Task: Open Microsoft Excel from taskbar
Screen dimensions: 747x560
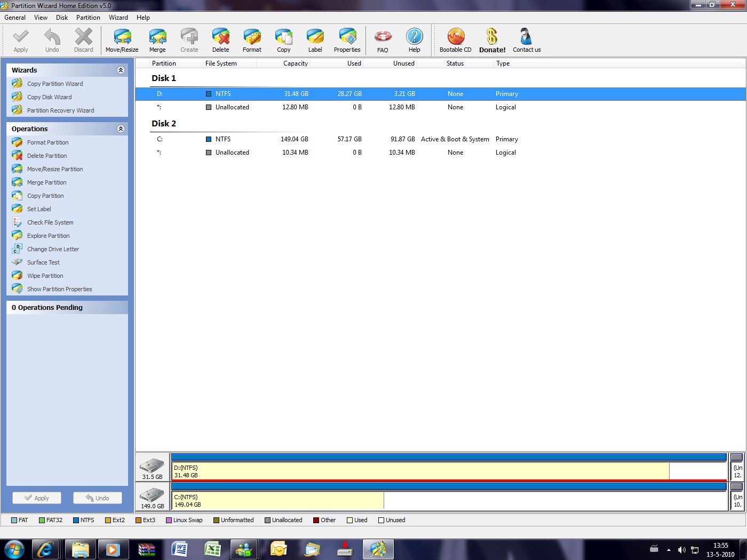Action: coord(212,549)
